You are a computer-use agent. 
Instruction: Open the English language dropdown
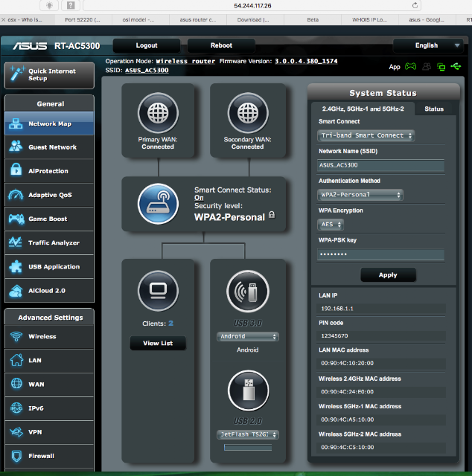click(427, 45)
